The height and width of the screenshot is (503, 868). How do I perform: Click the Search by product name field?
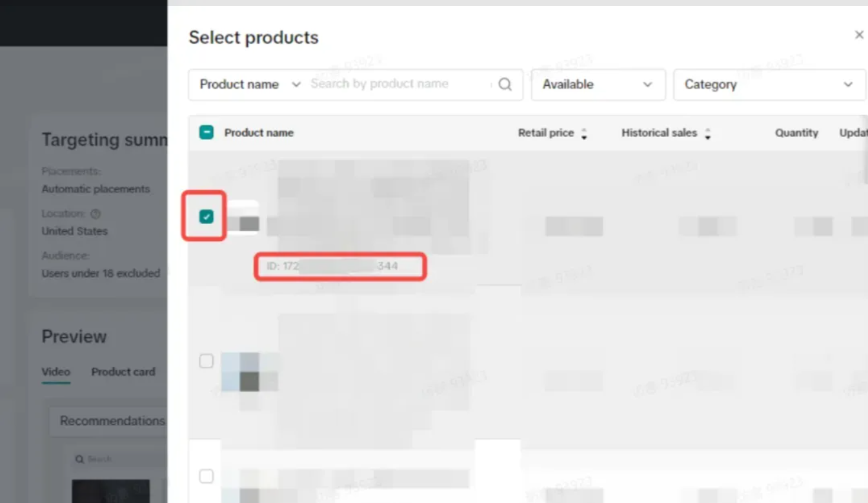[397, 84]
